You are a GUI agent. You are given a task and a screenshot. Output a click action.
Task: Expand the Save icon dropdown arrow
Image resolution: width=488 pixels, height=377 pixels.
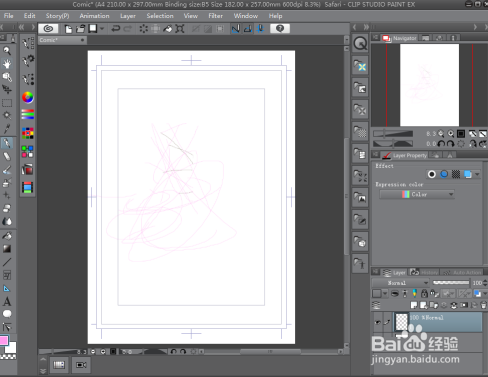(x=102, y=29)
